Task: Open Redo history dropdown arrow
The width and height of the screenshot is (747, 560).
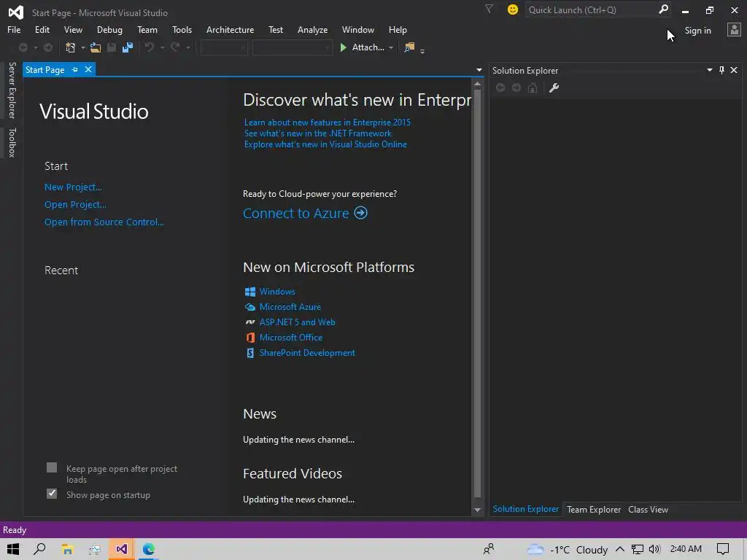Action: (x=187, y=47)
